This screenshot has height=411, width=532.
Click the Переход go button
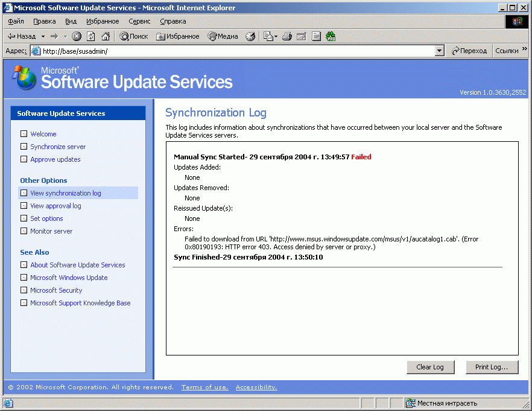point(469,51)
